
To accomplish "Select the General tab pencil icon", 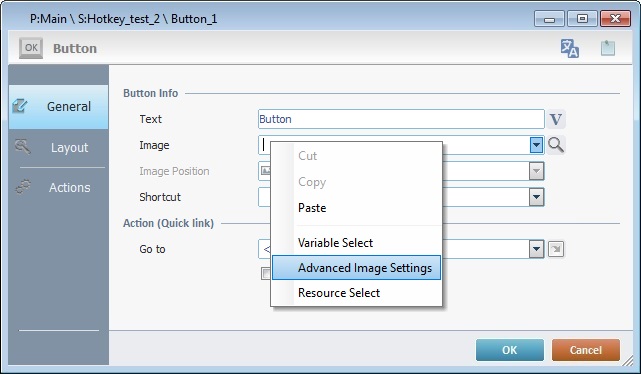I will (x=20, y=106).
